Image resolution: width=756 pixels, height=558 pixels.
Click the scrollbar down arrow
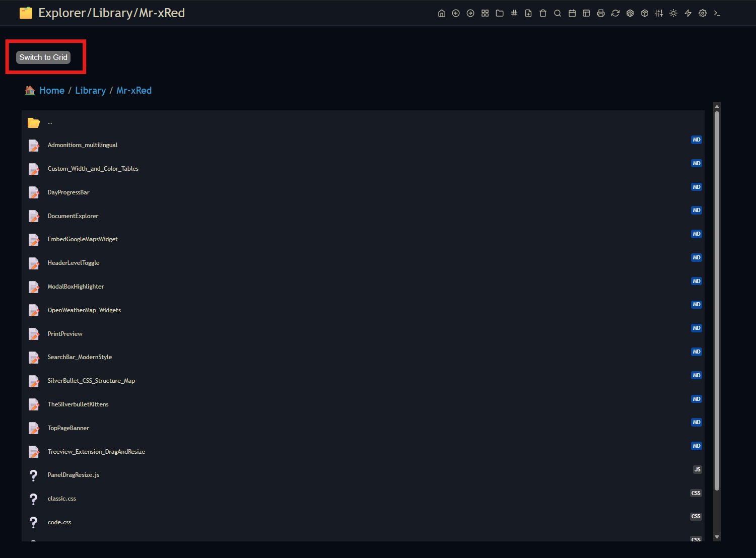[717, 537]
